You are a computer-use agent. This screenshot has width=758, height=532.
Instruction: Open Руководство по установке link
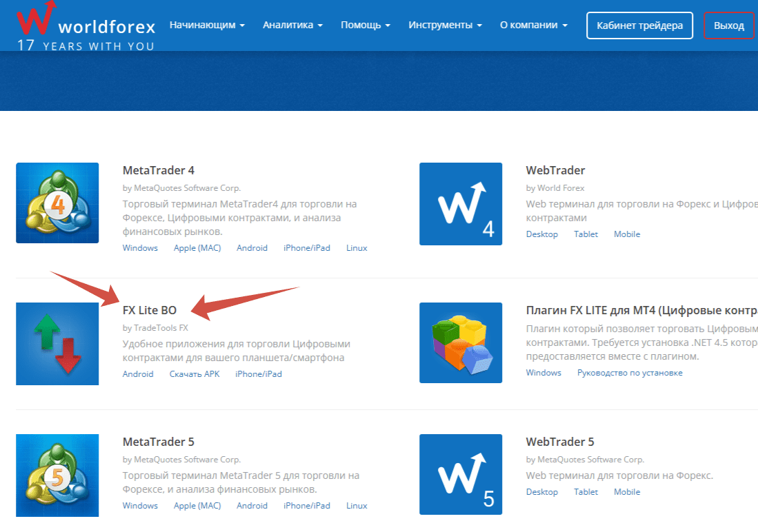point(630,373)
